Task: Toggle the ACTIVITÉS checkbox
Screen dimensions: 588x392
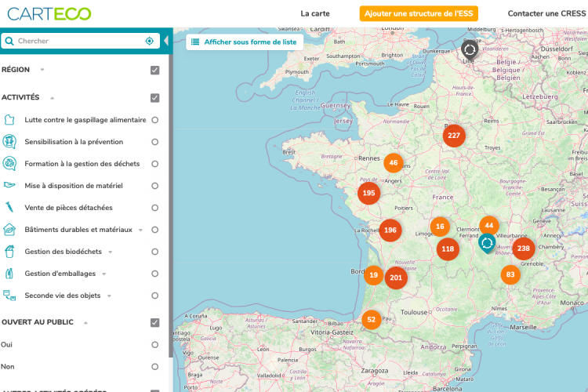Action: (x=155, y=98)
